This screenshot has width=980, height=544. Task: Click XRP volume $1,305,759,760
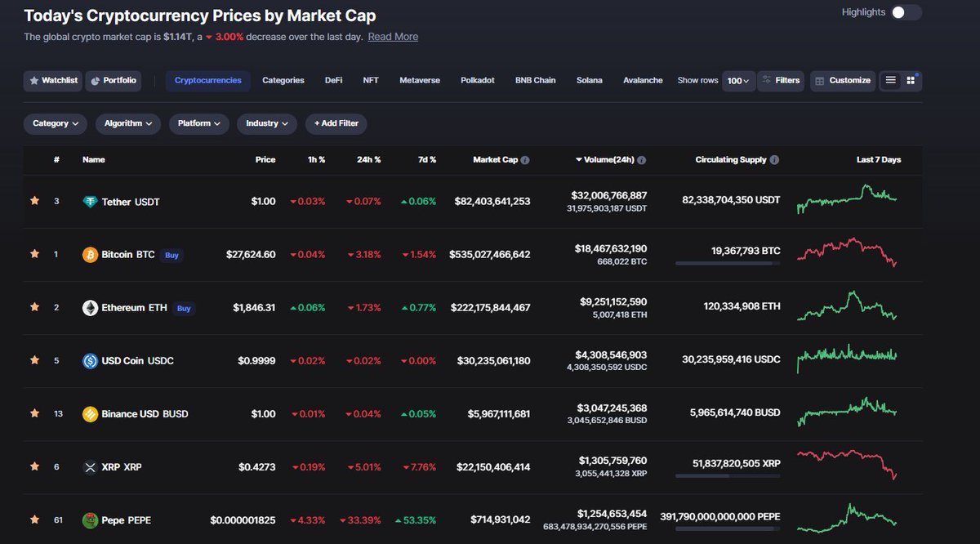coord(612,461)
